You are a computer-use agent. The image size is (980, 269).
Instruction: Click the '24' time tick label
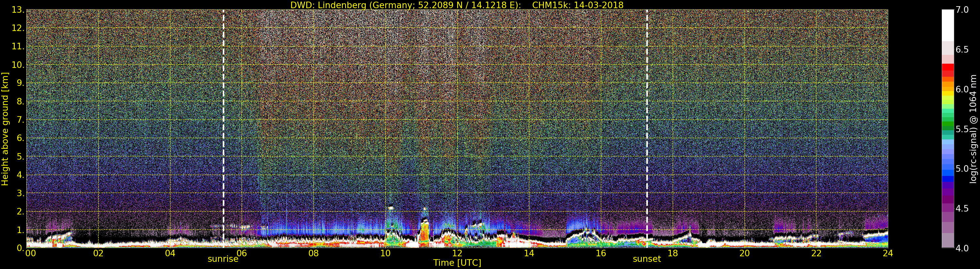[x=888, y=253]
